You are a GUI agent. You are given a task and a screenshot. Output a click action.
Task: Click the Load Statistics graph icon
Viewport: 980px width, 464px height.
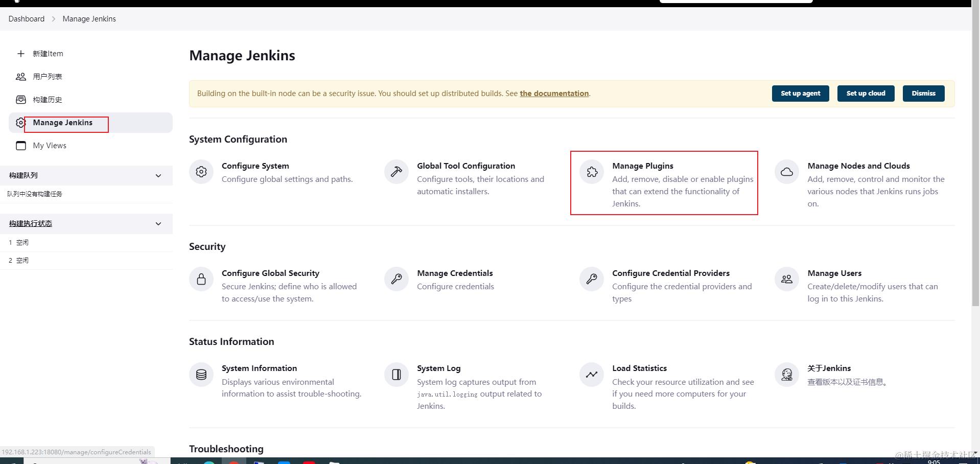click(592, 375)
